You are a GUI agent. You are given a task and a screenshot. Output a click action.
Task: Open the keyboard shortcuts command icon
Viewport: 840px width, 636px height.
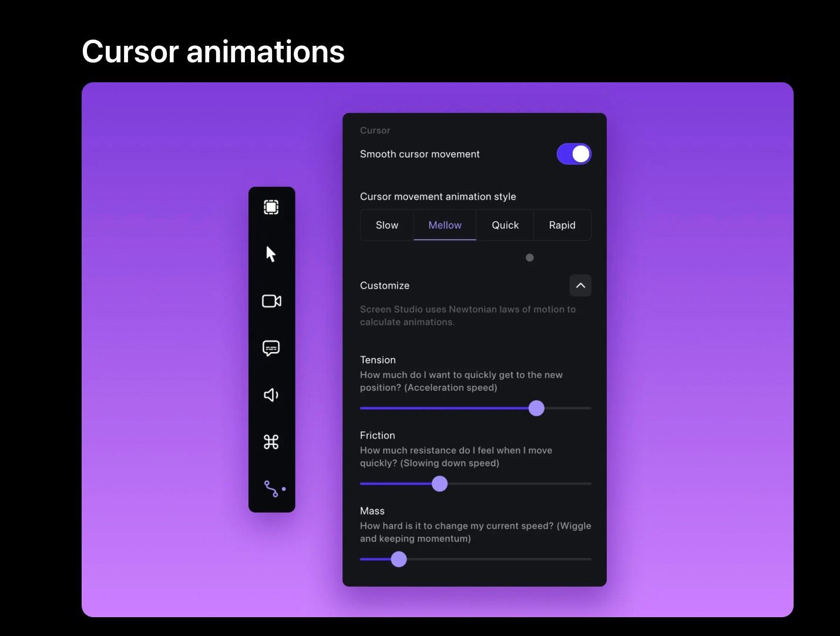click(x=271, y=442)
